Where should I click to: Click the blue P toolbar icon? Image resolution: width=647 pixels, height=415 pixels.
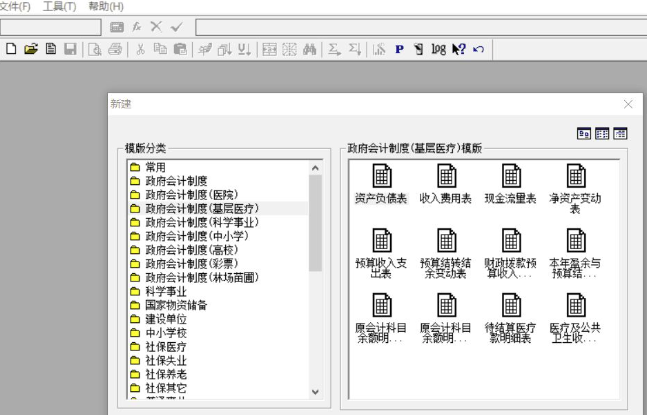pos(399,50)
